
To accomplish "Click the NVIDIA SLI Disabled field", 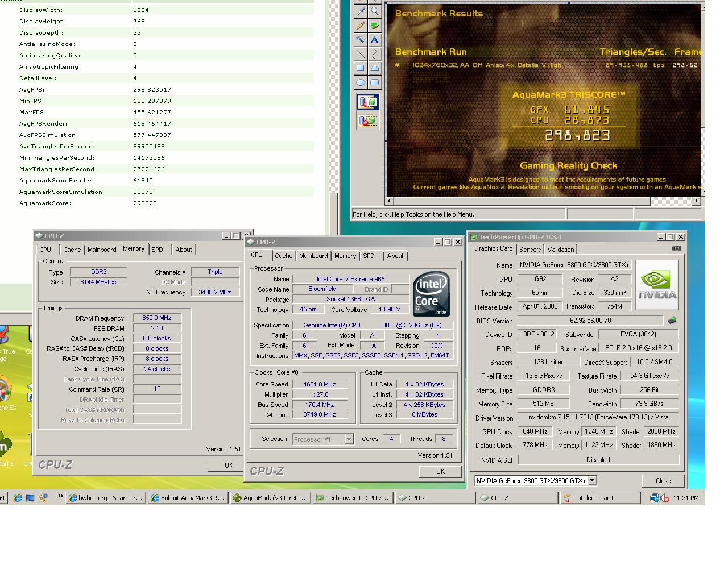I will click(598, 460).
